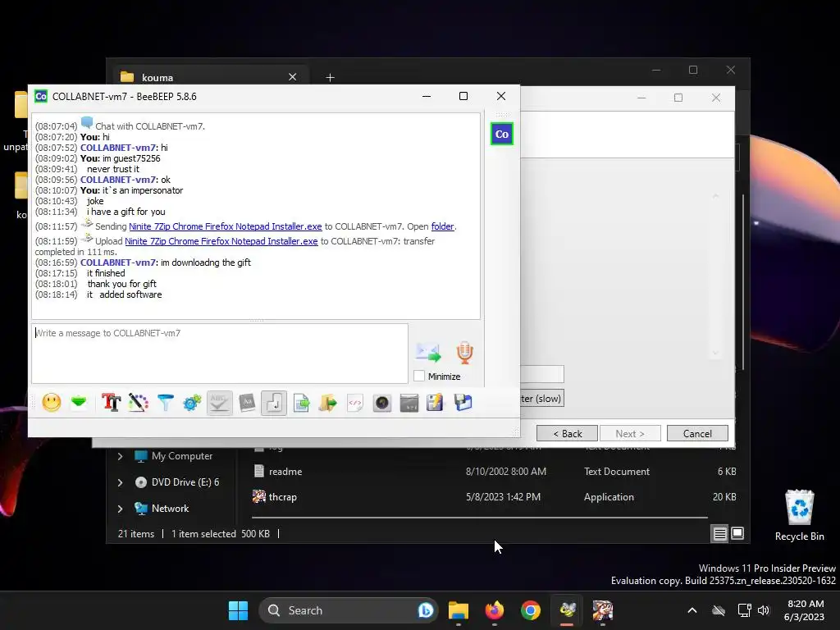Click the camera screenshot icon in toolbar

click(x=382, y=402)
